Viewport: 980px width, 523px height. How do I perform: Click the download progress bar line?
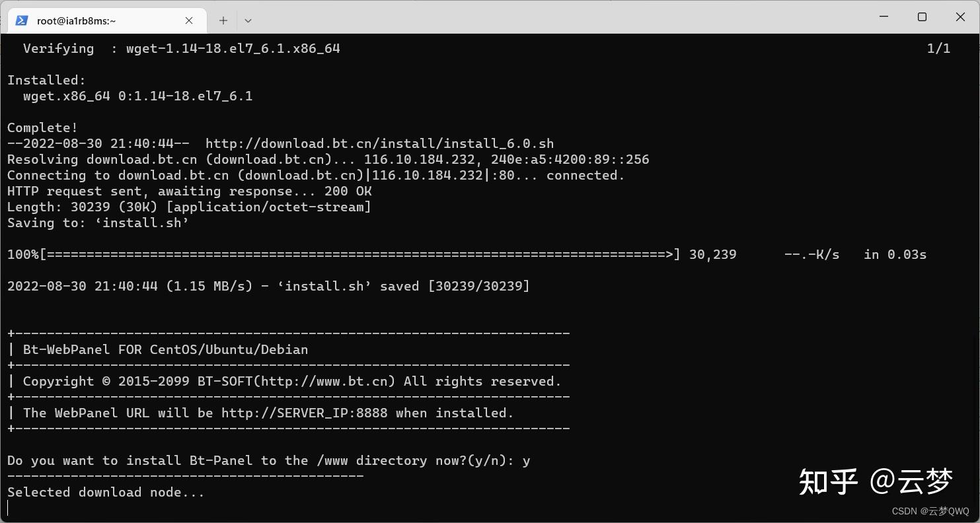[467, 254]
